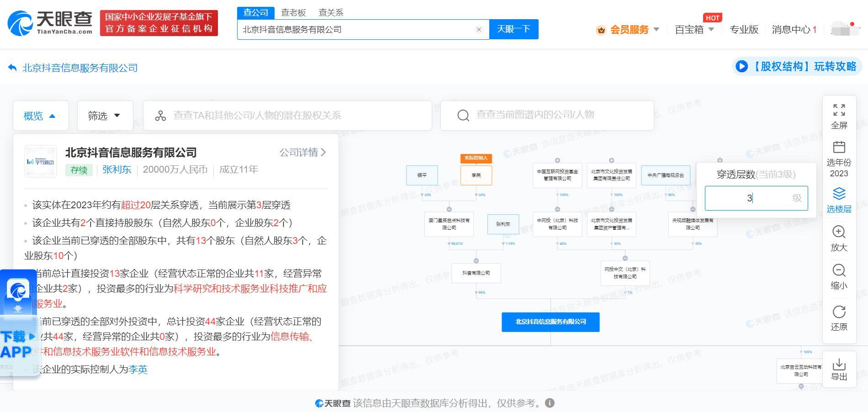Select the 中央广播电视总台 node
The width and height of the screenshot is (868, 412).
(x=666, y=175)
